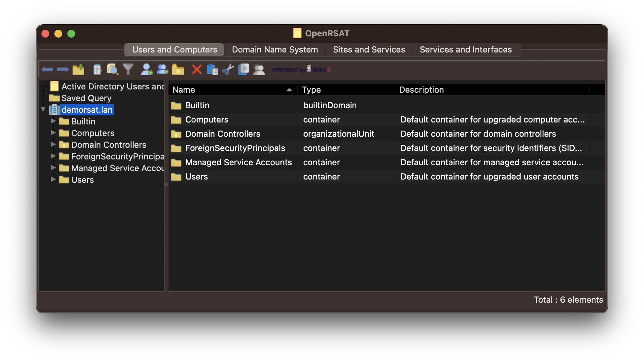Go up to parent folder icon
Image resolution: width=644 pixels, height=361 pixels.
(x=78, y=69)
